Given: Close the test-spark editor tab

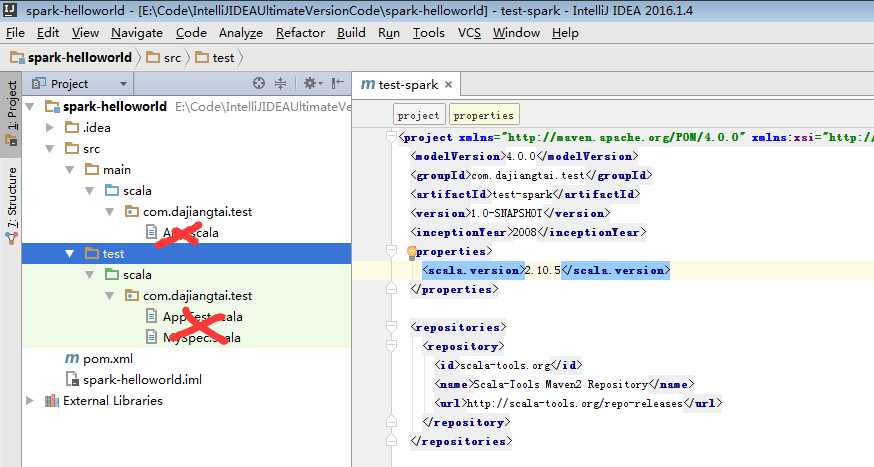Looking at the screenshot, I should coord(448,85).
